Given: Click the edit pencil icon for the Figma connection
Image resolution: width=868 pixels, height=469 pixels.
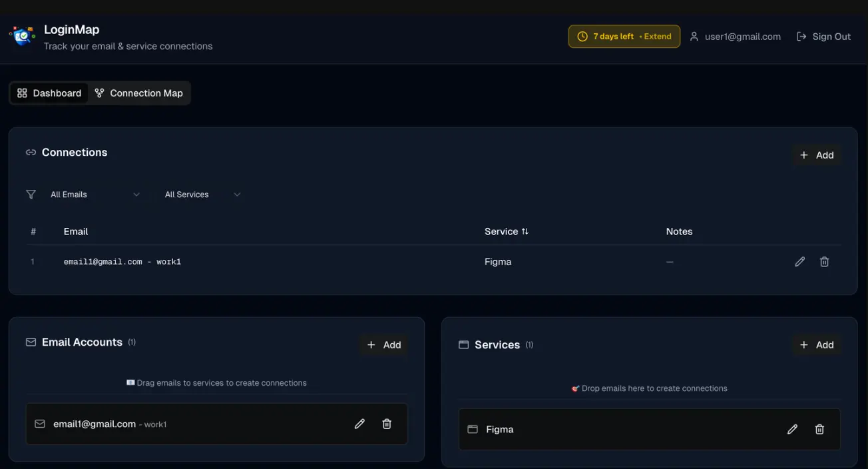Looking at the screenshot, I should (799, 261).
